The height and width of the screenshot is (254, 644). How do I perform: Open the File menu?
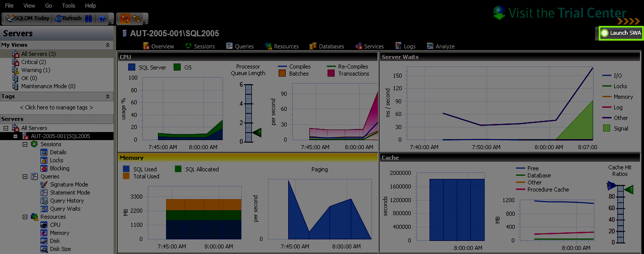pos(9,6)
